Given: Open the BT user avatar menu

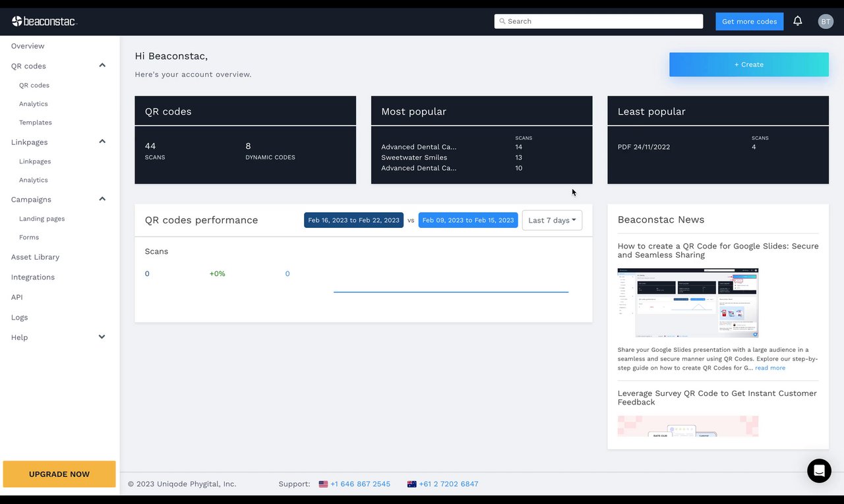Looking at the screenshot, I should (826, 21).
